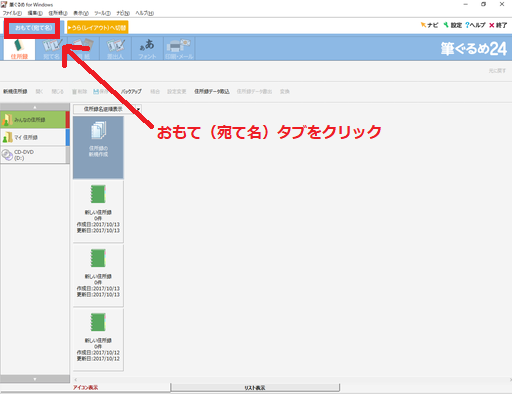Open the 差出人 sender toolbar icon

coord(115,49)
